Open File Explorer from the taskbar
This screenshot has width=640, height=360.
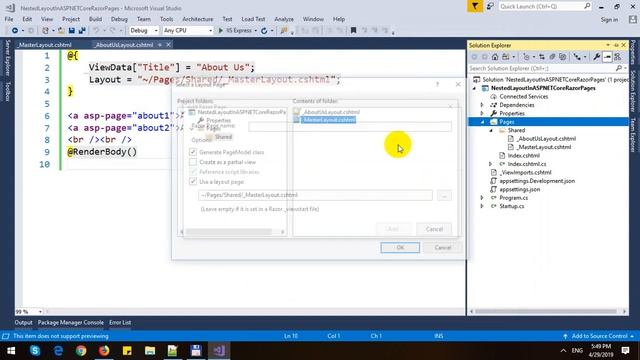(x=150, y=351)
